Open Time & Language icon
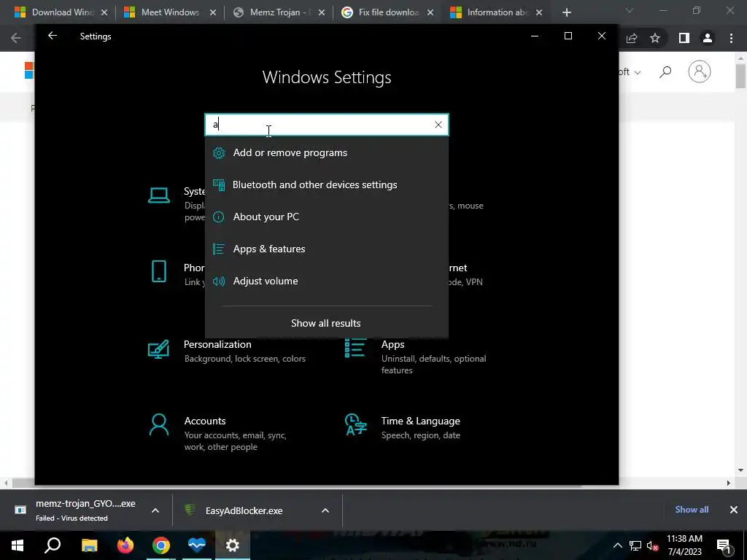 [355, 424]
